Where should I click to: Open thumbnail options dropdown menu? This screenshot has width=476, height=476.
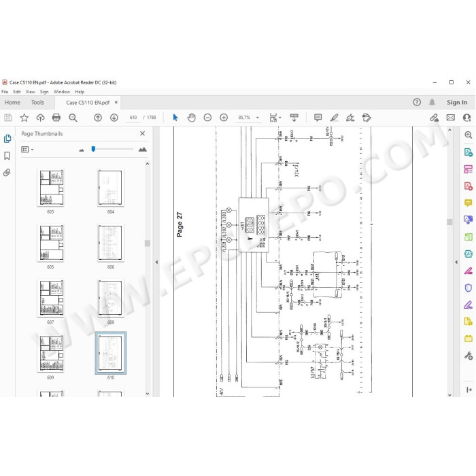click(27, 150)
